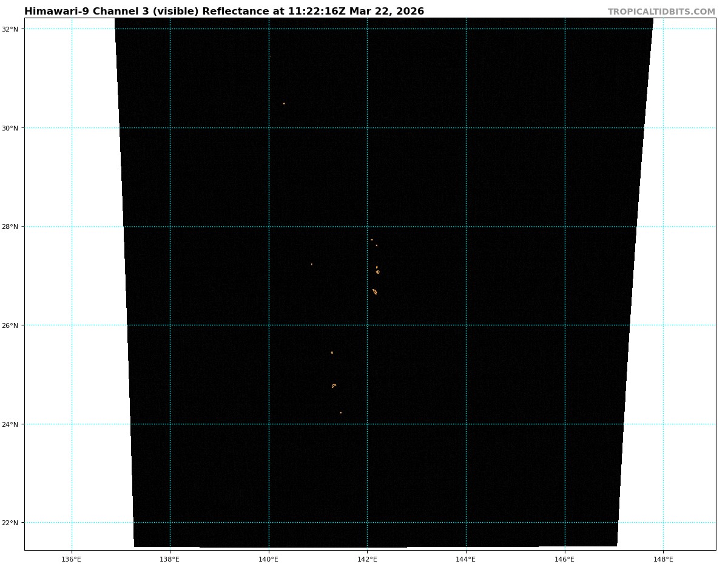Click the island outline near 30.5°N 140.3°E
Image resolution: width=728 pixels, height=564 pixels.
click(284, 104)
